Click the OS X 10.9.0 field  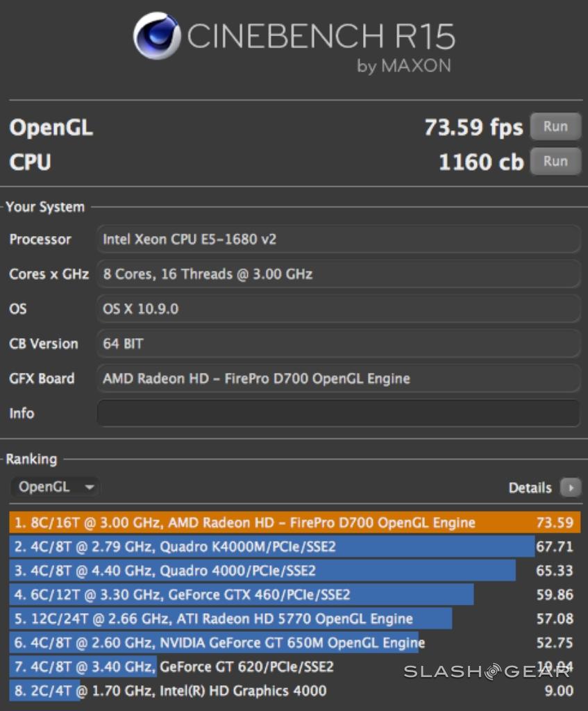click(338, 309)
